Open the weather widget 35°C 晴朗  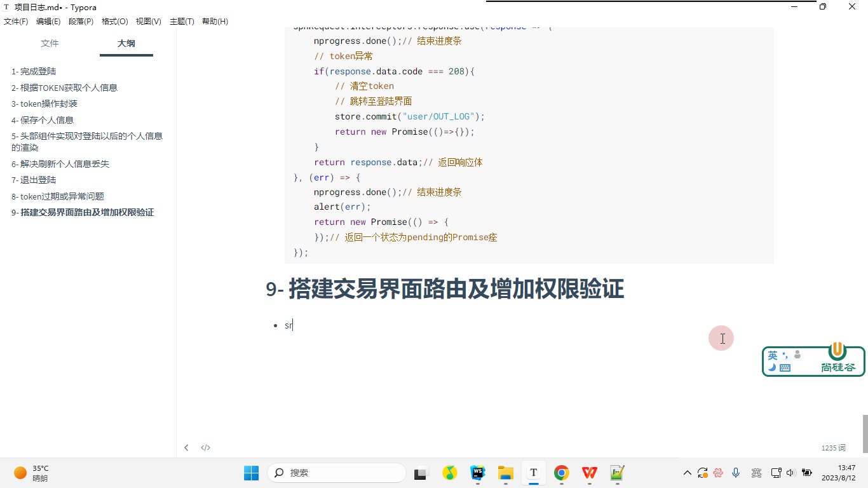tap(32, 473)
